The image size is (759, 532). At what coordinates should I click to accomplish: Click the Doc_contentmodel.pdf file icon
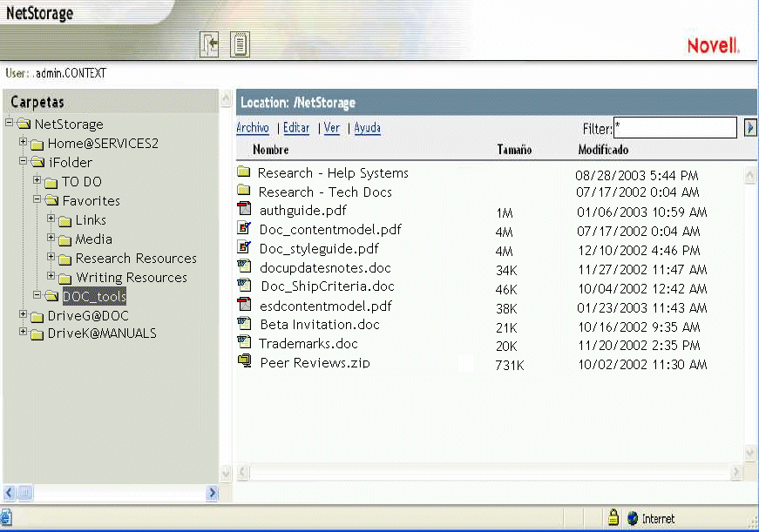245,228
